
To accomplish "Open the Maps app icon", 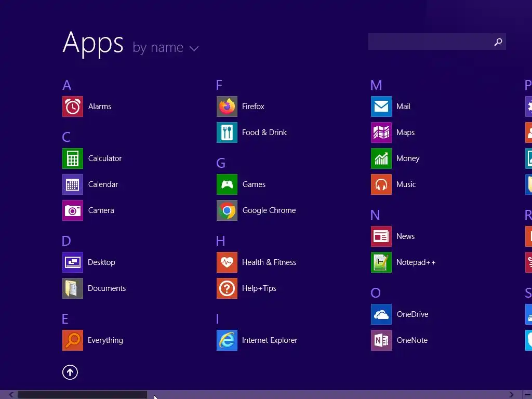I will point(381,132).
